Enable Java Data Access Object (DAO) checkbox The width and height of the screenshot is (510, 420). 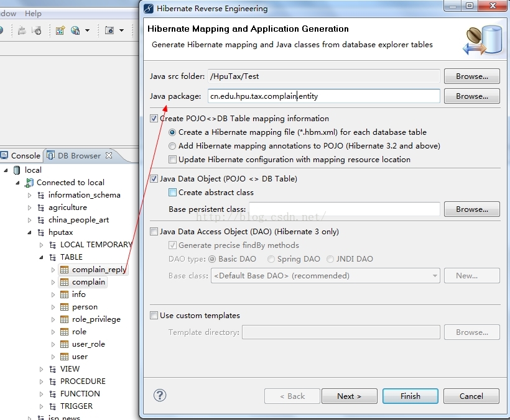[x=154, y=232]
